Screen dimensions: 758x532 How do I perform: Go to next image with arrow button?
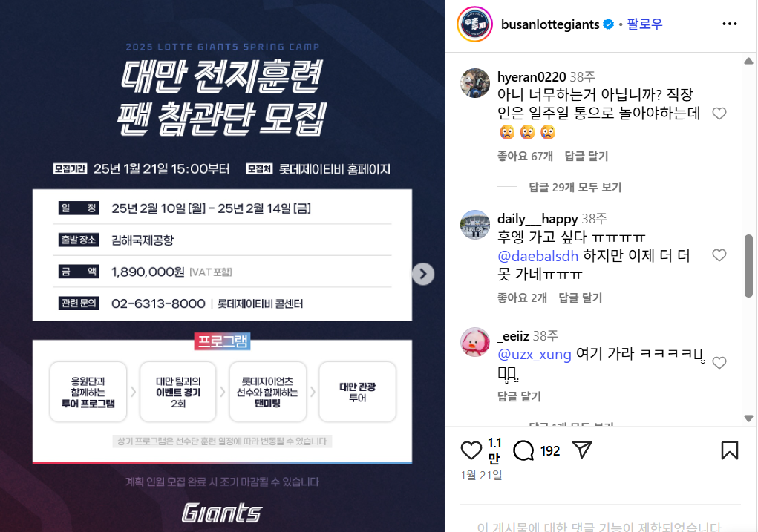[423, 274]
